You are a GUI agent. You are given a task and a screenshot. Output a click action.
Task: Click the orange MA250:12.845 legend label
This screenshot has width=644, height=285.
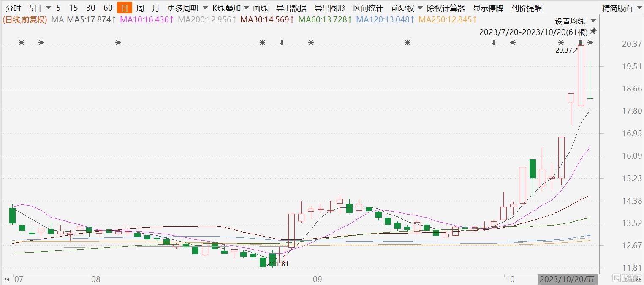click(x=448, y=19)
